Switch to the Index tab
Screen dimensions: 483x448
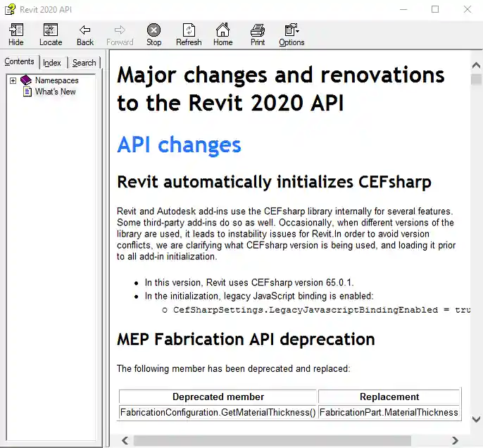point(52,63)
